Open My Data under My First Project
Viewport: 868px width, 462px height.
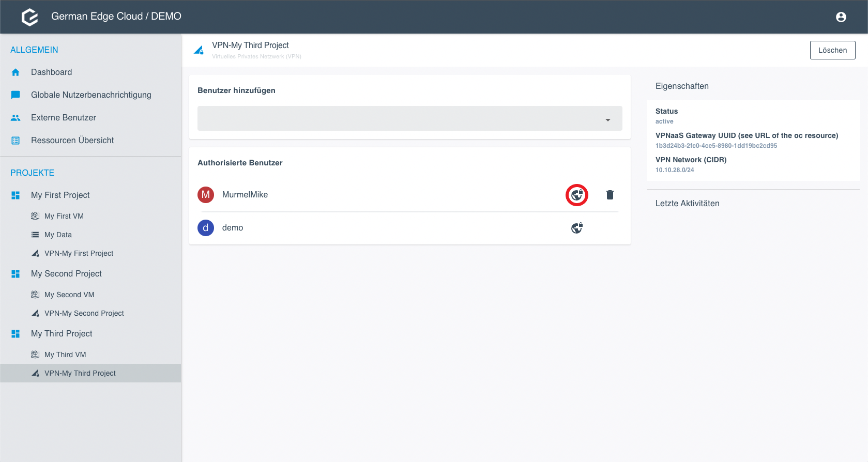(58, 235)
